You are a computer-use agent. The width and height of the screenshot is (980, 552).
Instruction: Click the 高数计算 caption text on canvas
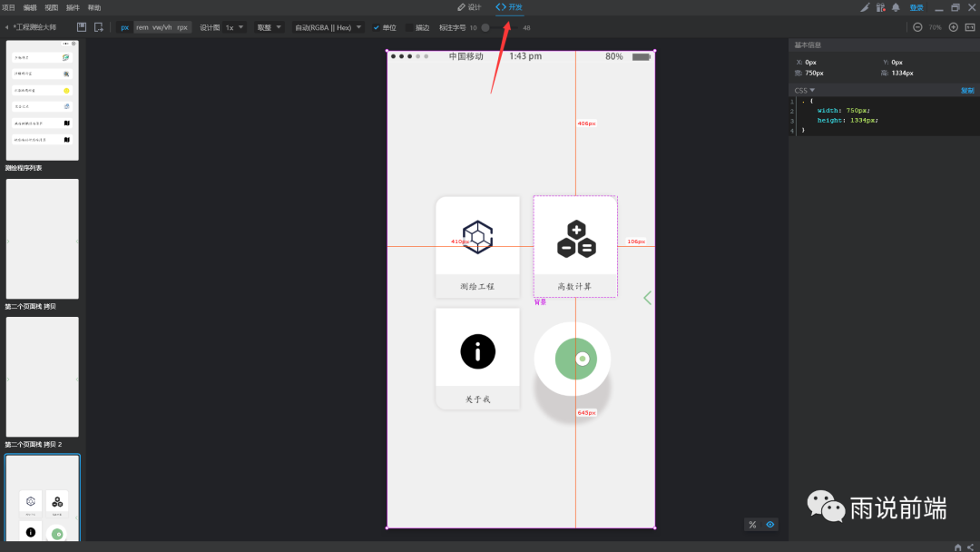coord(574,286)
